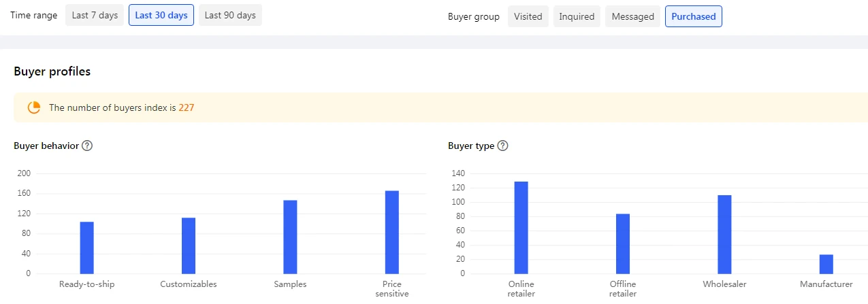Filter buyer group by Inquired
Viewport: 868px width, 304px height.
coord(577,16)
